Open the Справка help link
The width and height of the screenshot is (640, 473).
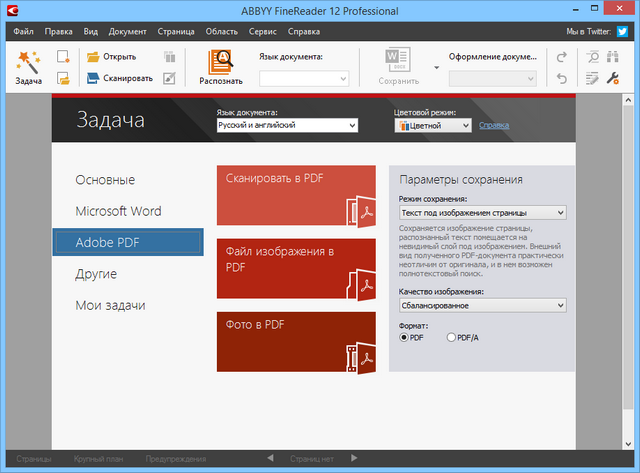pyautogui.click(x=494, y=126)
